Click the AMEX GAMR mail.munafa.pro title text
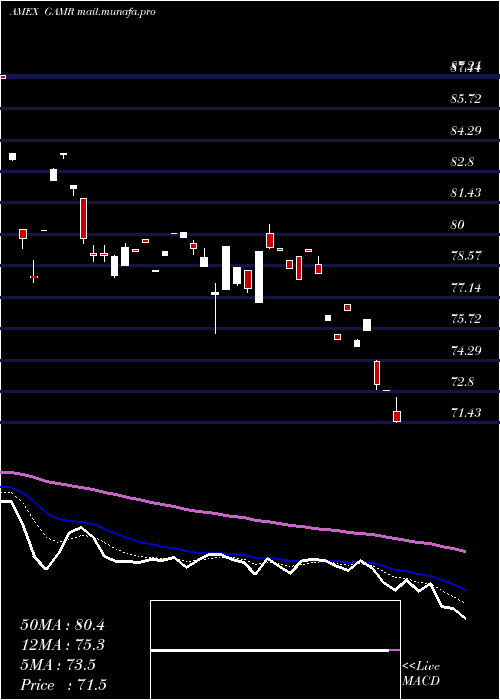 coord(83,12)
